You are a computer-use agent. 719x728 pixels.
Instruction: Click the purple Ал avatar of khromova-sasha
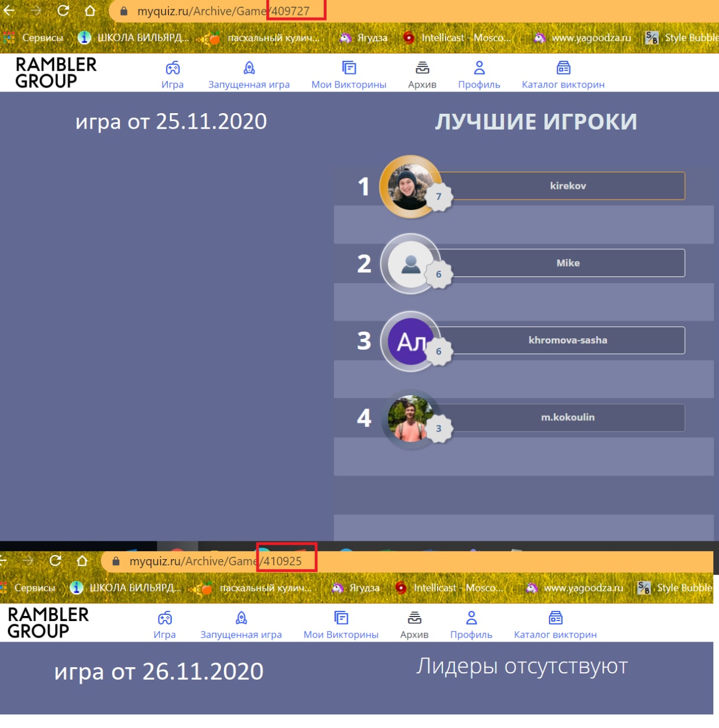pyautogui.click(x=410, y=341)
